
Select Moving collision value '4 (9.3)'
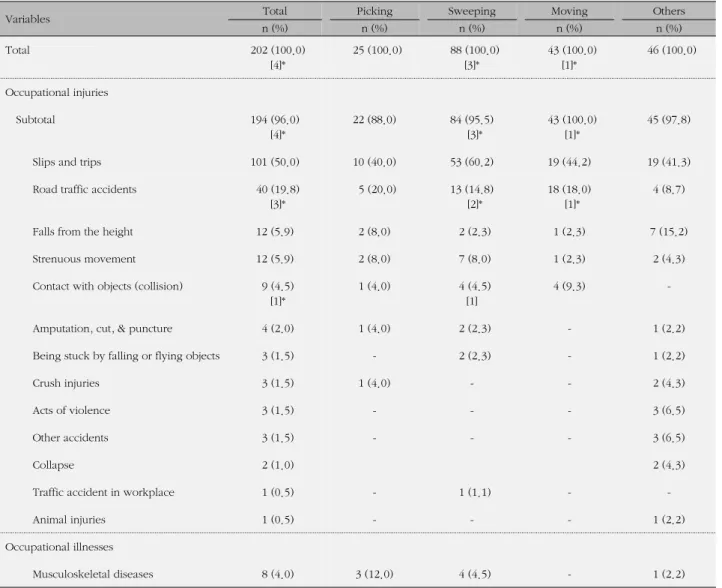point(569,286)
